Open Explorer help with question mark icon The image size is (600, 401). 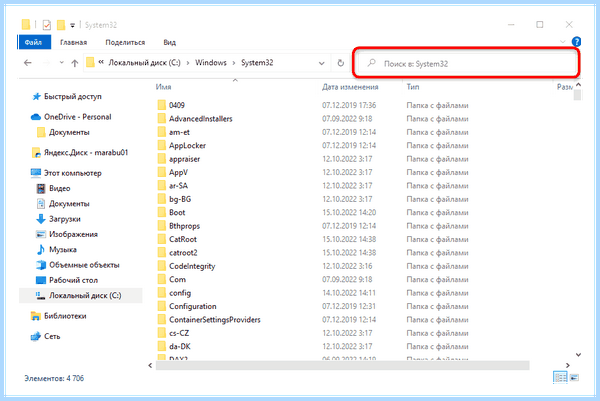[576, 41]
